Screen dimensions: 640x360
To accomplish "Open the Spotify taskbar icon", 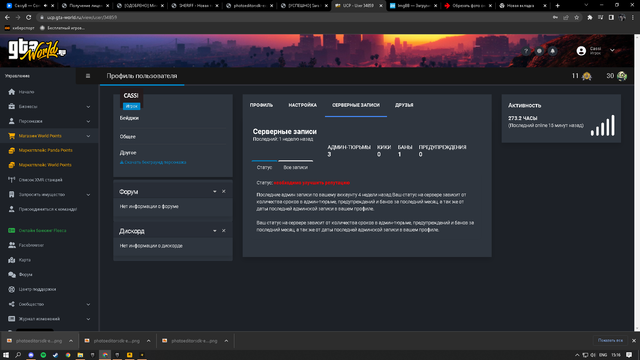I will click(x=43, y=355).
